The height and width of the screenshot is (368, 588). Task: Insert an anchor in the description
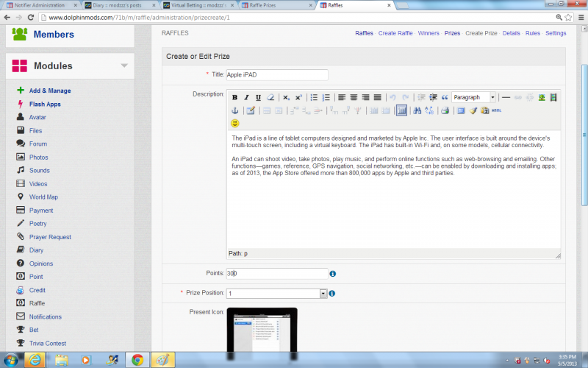(x=234, y=110)
